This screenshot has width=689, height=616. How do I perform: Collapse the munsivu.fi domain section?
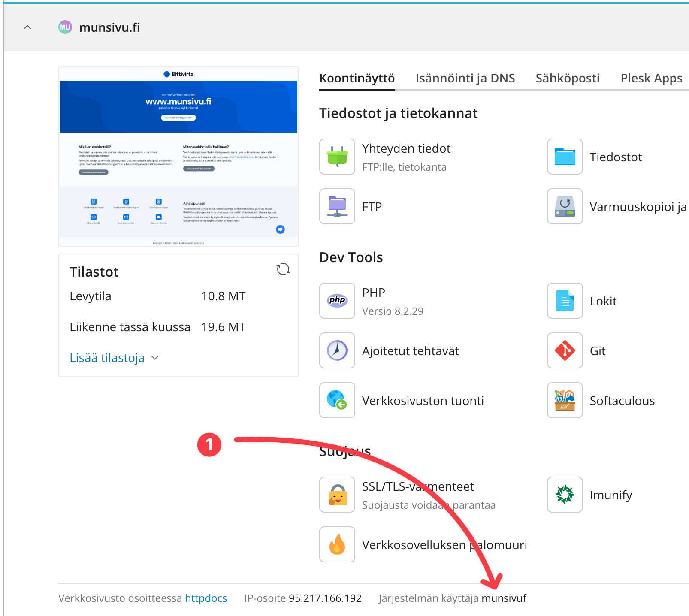click(27, 27)
